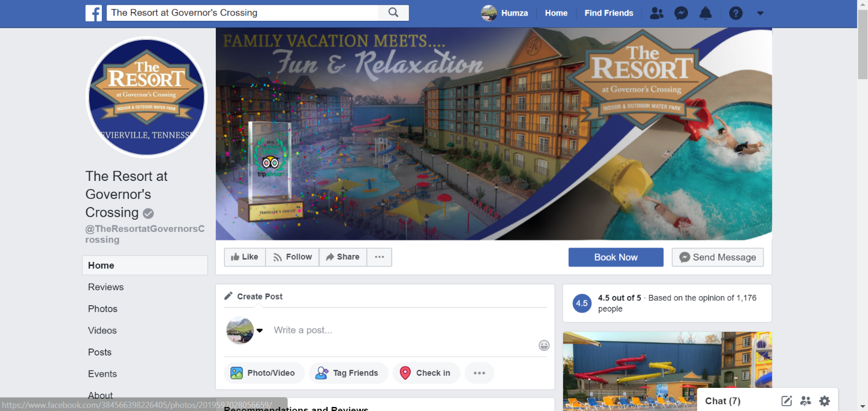The height and width of the screenshot is (411, 868).
Task: Open chat settings gear icon
Action: [x=825, y=401]
